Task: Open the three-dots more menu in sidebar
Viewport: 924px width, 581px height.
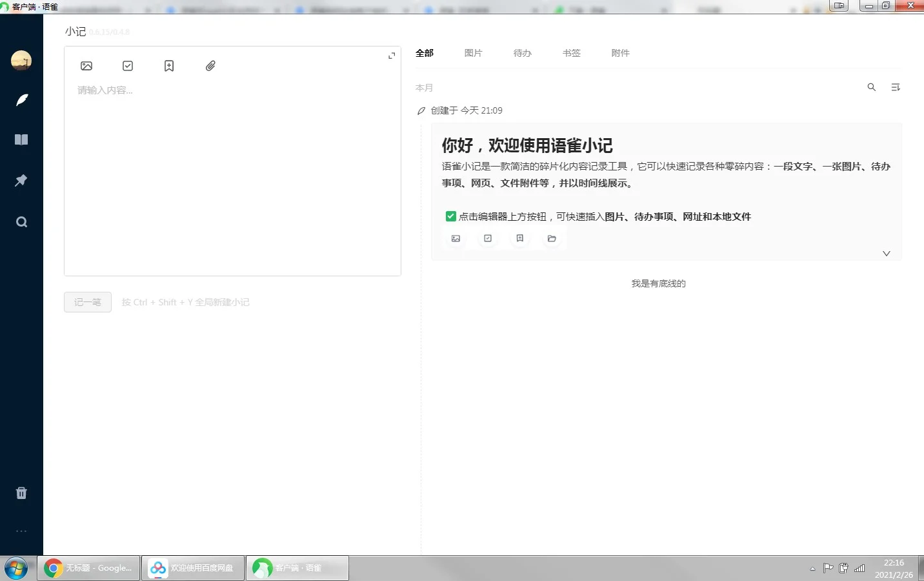Action: pyautogui.click(x=21, y=531)
